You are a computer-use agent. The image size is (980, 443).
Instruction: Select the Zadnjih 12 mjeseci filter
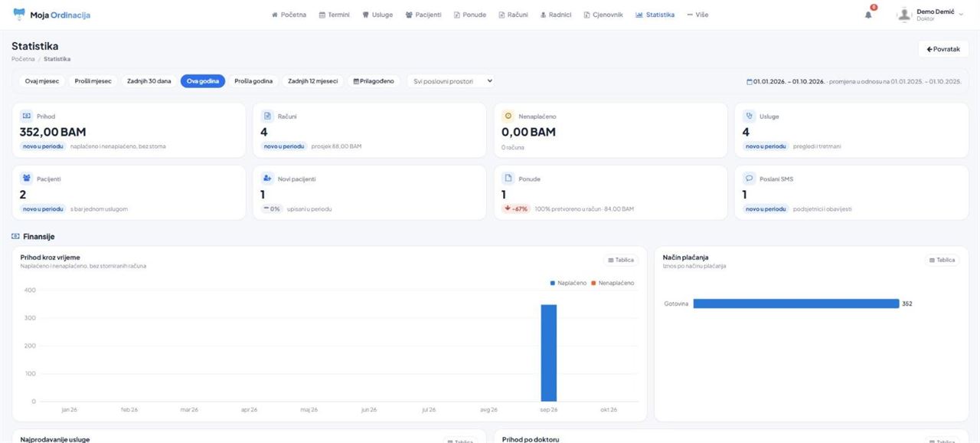coord(313,80)
